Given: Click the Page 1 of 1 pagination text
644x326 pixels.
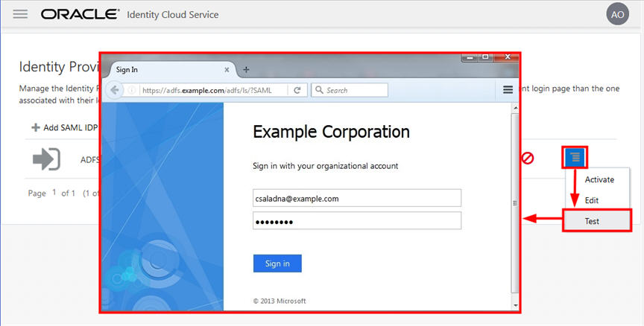Looking at the screenshot, I should pos(51,193).
